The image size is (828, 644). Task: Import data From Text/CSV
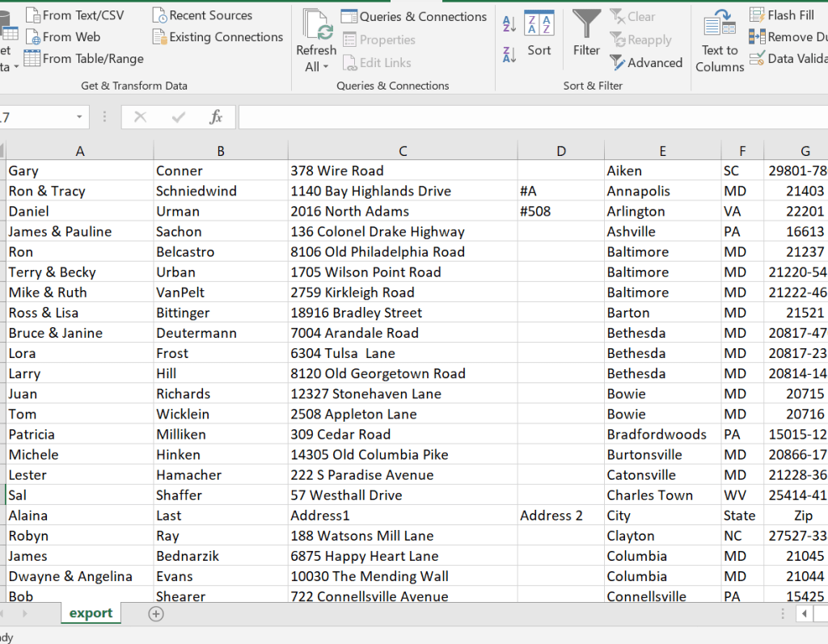coord(74,15)
